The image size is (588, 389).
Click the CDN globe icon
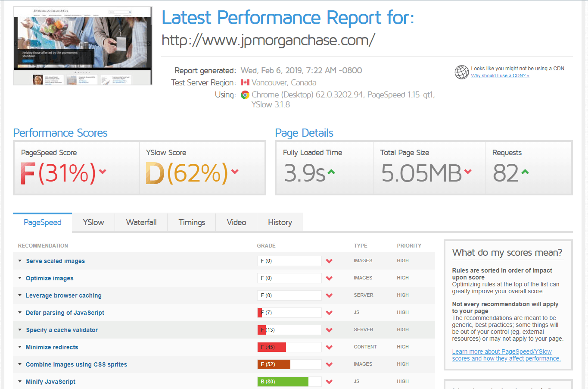point(461,72)
